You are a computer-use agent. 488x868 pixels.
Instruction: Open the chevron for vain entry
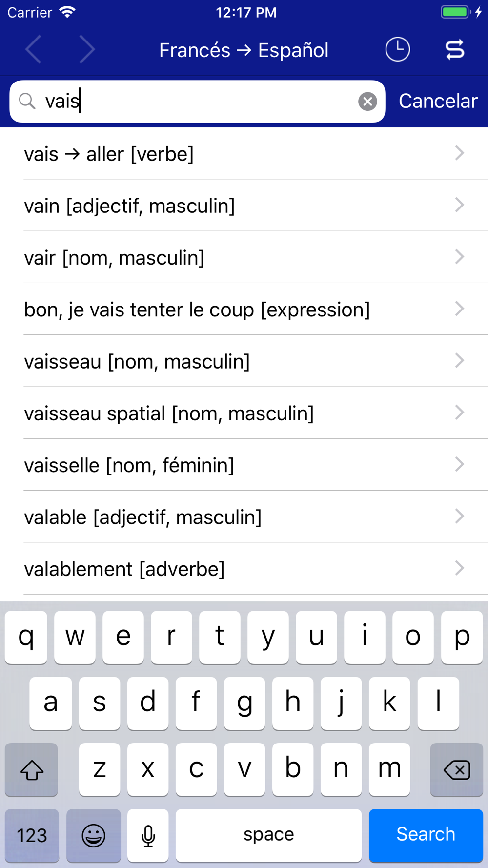(459, 205)
